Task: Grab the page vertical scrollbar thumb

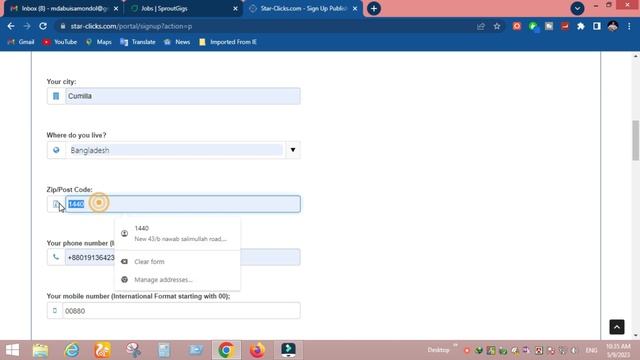Action: (x=636, y=140)
